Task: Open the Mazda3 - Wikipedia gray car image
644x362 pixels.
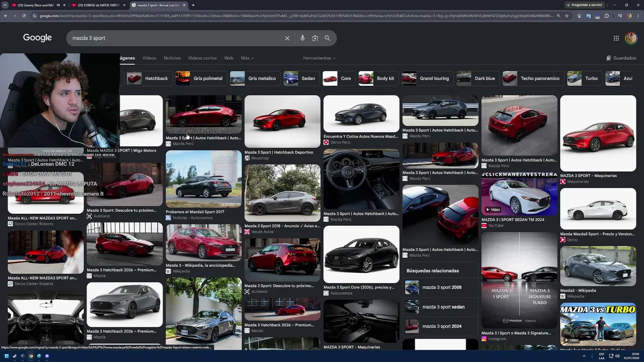Action: point(598,266)
